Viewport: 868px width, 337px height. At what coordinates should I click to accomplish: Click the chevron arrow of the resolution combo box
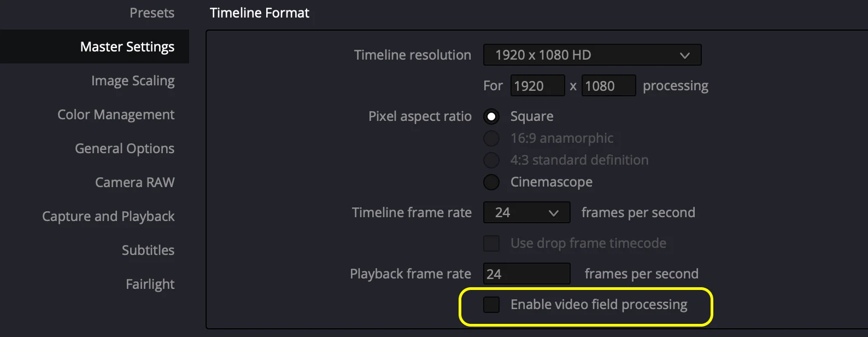click(x=684, y=55)
